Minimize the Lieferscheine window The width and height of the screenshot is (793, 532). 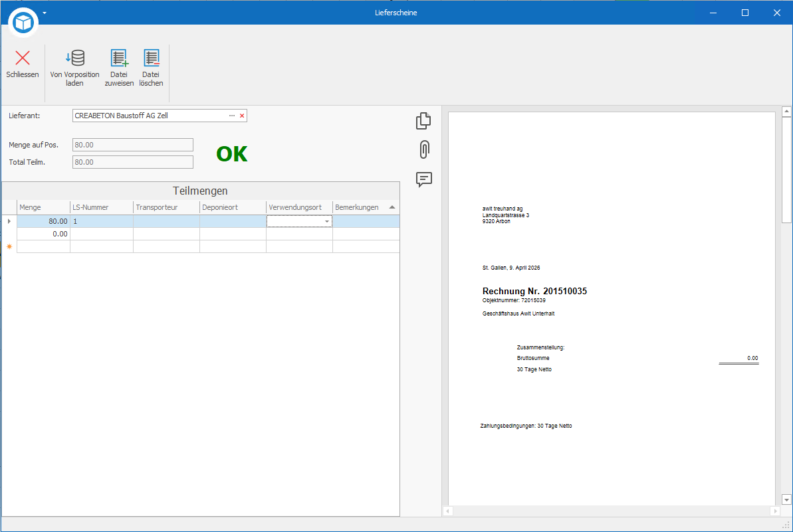(x=713, y=13)
